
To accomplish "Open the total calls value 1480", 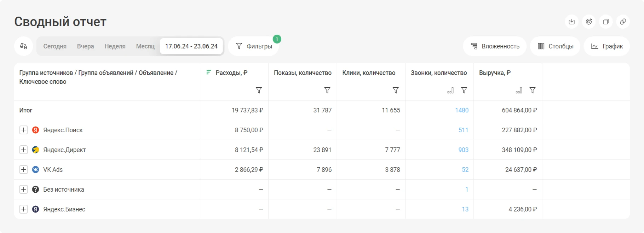I will pos(462,110).
